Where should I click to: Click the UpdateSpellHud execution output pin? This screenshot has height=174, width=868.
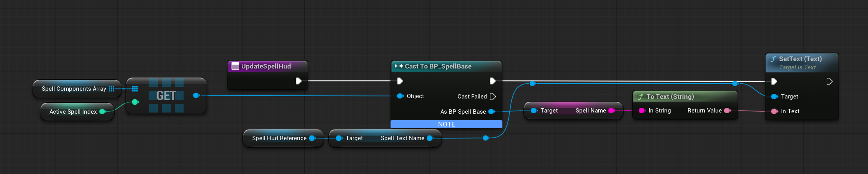(299, 81)
